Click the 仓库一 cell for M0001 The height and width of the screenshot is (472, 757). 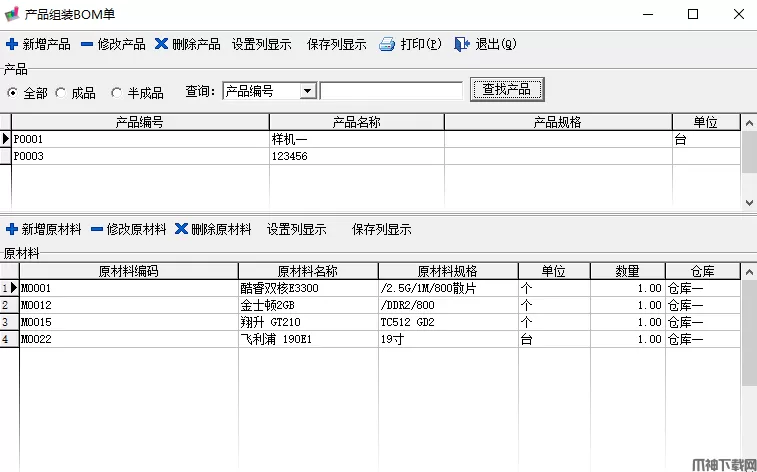[x=703, y=288]
